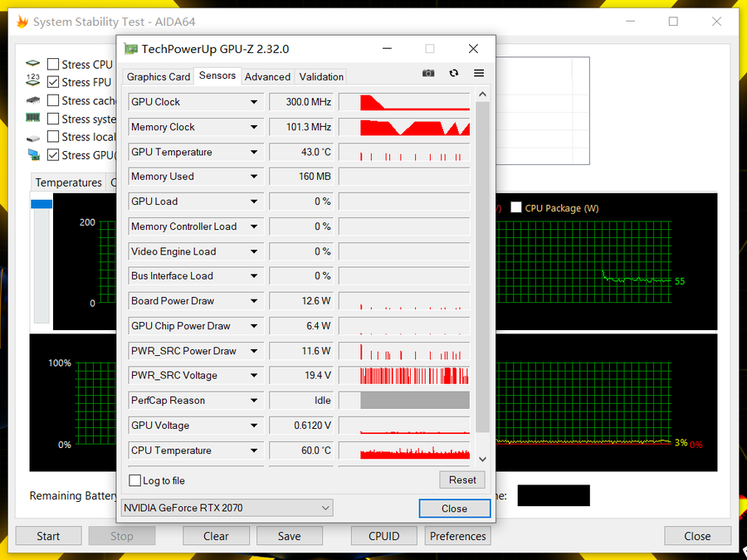Click the Stress GPU monitor icon

32,155
